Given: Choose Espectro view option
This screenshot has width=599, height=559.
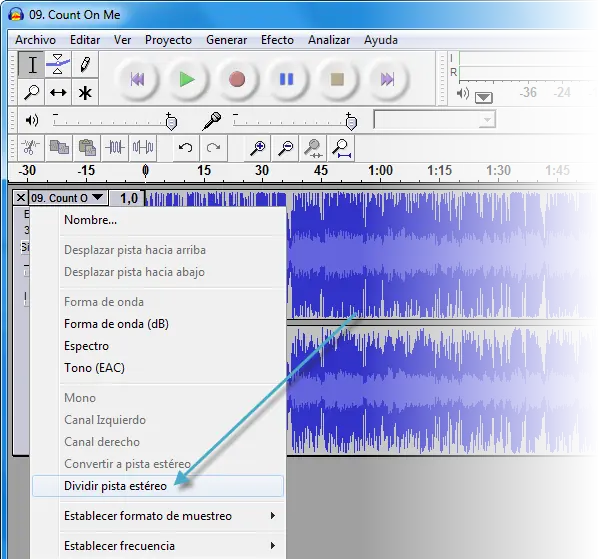Looking at the screenshot, I should [x=158, y=346].
